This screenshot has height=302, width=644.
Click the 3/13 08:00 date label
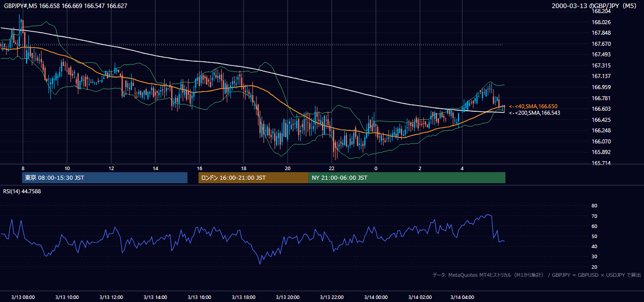click(23, 297)
